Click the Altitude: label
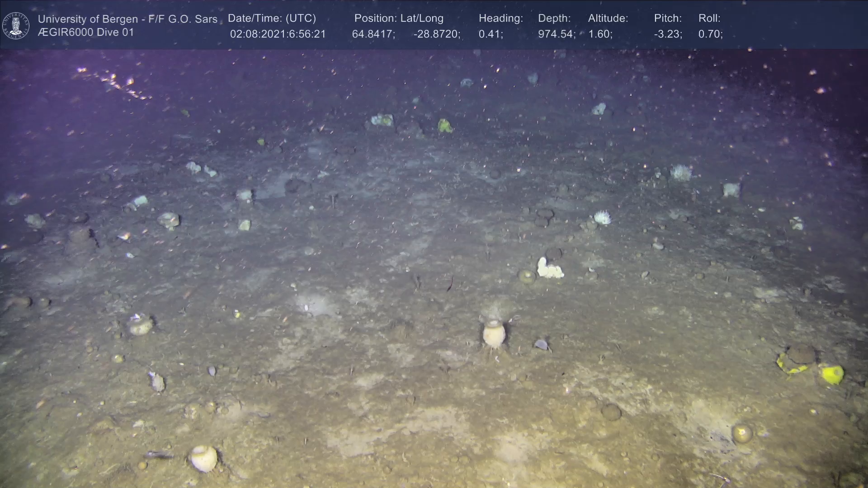Image resolution: width=868 pixels, height=488 pixels. pyautogui.click(x=608, y=19)
